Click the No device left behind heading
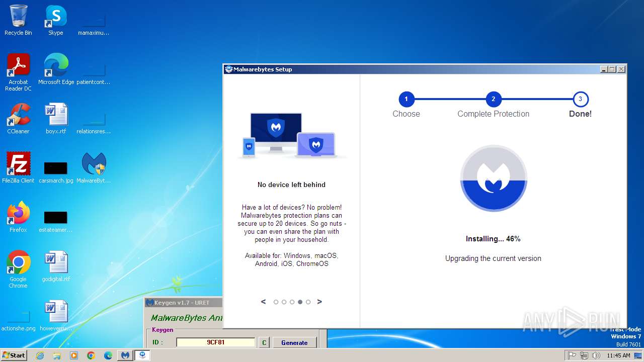 coord(291,185)
